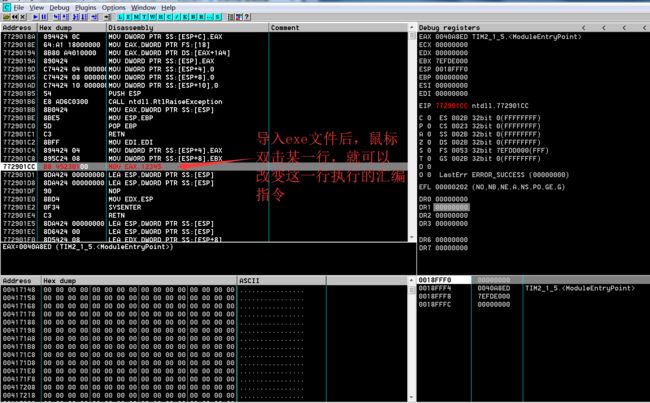Show CPU window via C button
Screen dimensions: 650x403
[x=169, y=17]
